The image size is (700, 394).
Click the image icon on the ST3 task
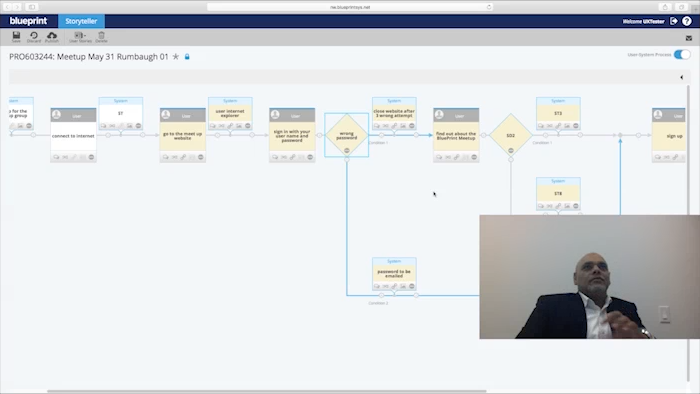[x=567, y=126]
